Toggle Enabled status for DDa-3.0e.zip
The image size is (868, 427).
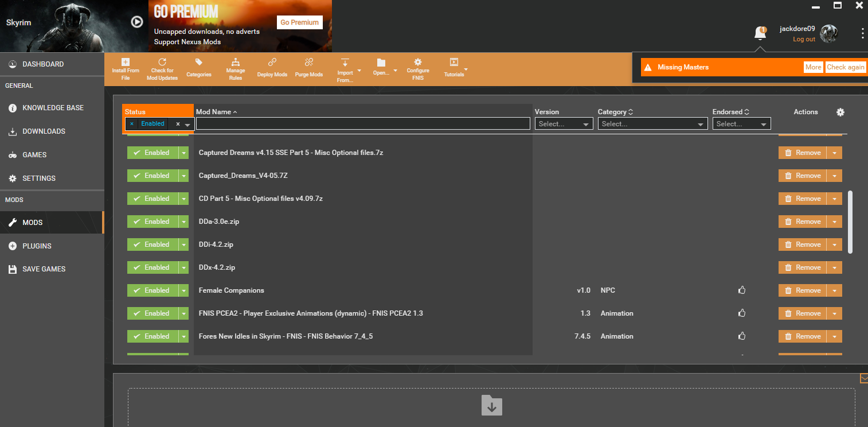pyautogui.click(x=153, y=222)
